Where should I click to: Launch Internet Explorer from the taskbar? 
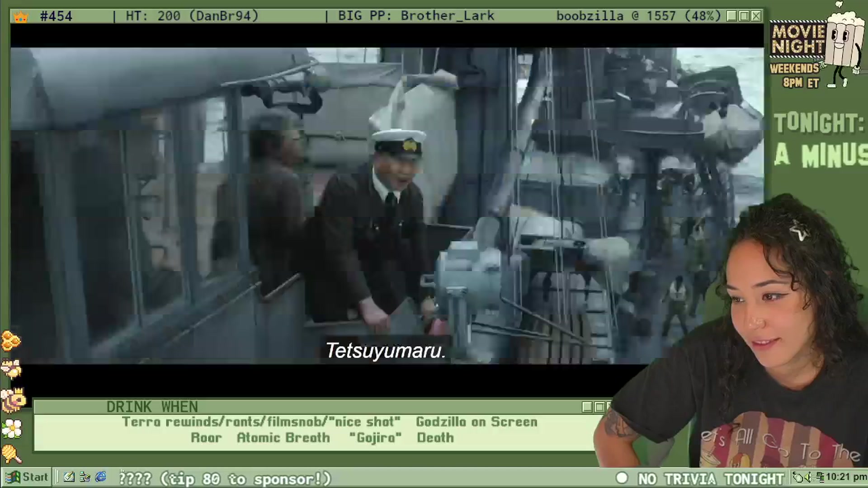tap(101, 477)
